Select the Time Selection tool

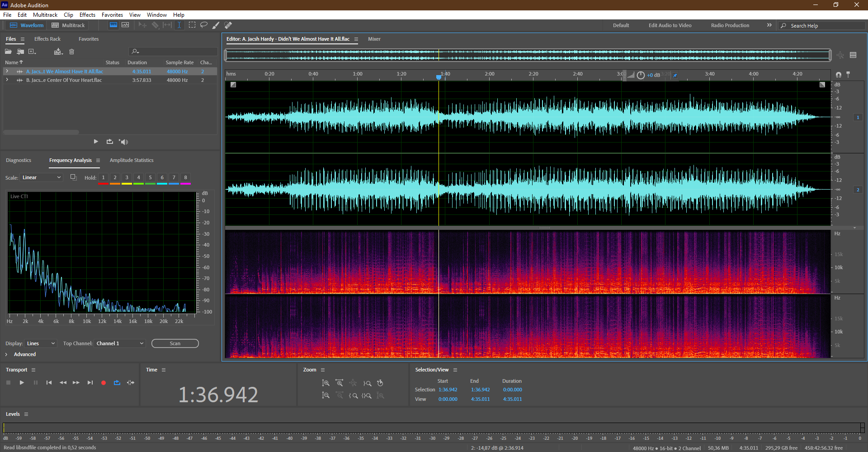(x=179, y=25)
